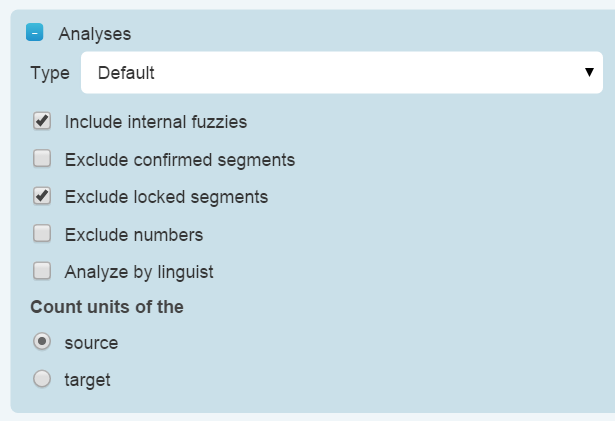Image resolution: width=615 pixels, height=421 pixels.
Task: Disable the Exclude locked segments checkbox
Action: click(x=42, y=196)
